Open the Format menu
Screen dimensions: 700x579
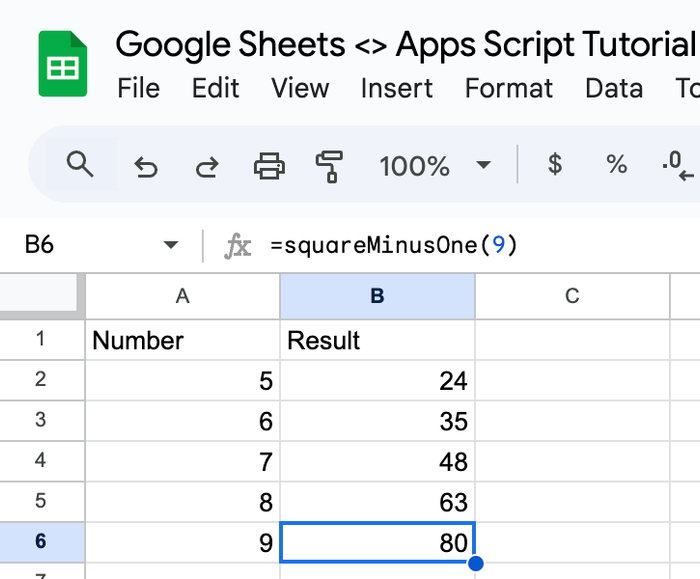(x=509, y=88)
